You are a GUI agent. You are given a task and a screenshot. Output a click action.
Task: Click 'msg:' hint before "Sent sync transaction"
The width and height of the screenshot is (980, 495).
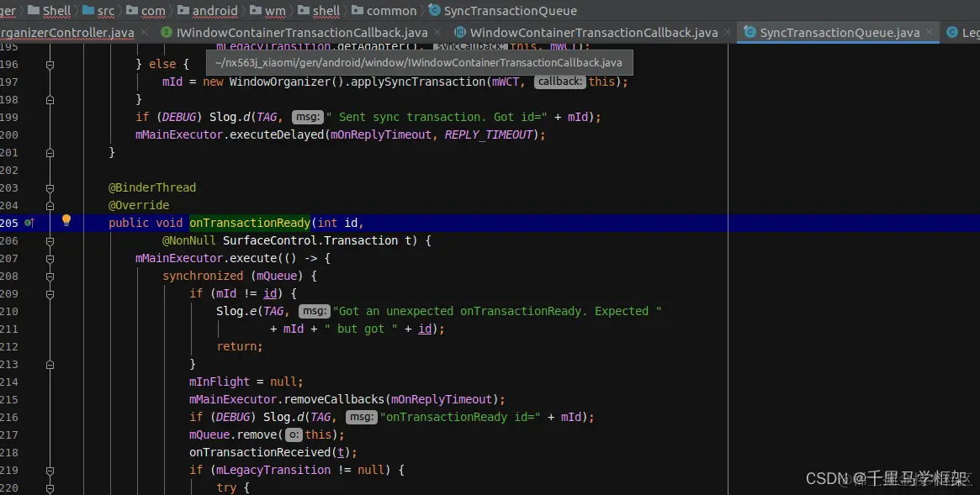tap(308, 117)
